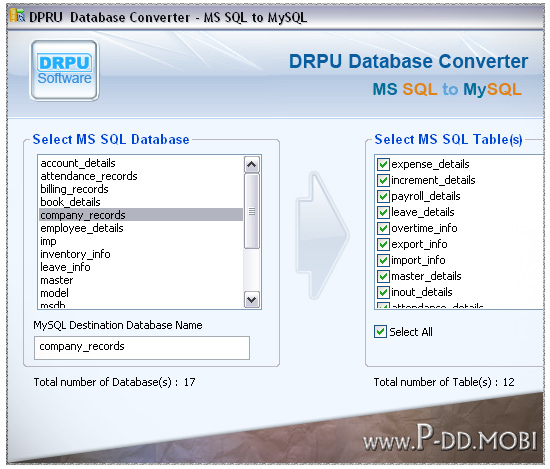Toggle the payroll_details checkbox

383,196
